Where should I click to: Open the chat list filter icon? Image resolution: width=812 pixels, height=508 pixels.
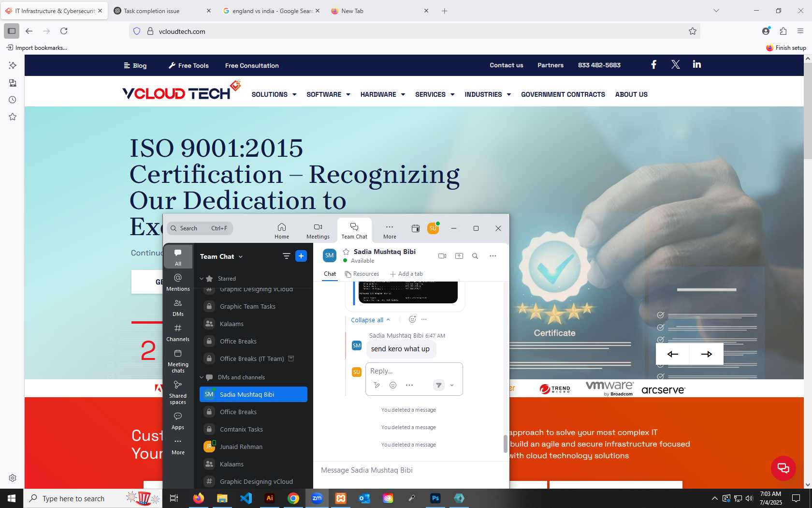(286, 256)
